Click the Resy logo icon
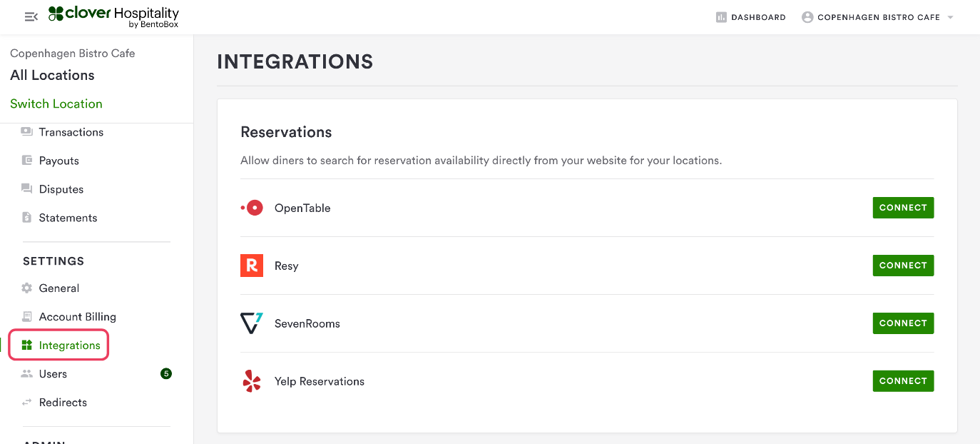 pos(252,266)
